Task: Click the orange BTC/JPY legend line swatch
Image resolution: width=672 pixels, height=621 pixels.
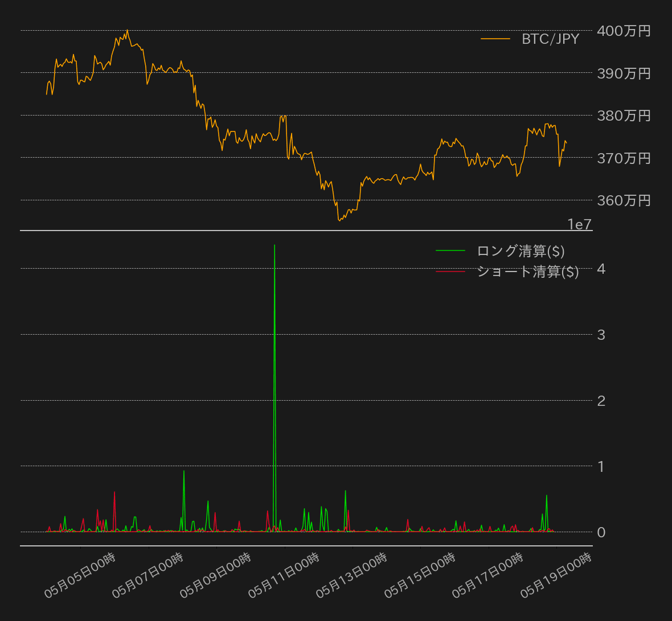Action: pos(495,39)
